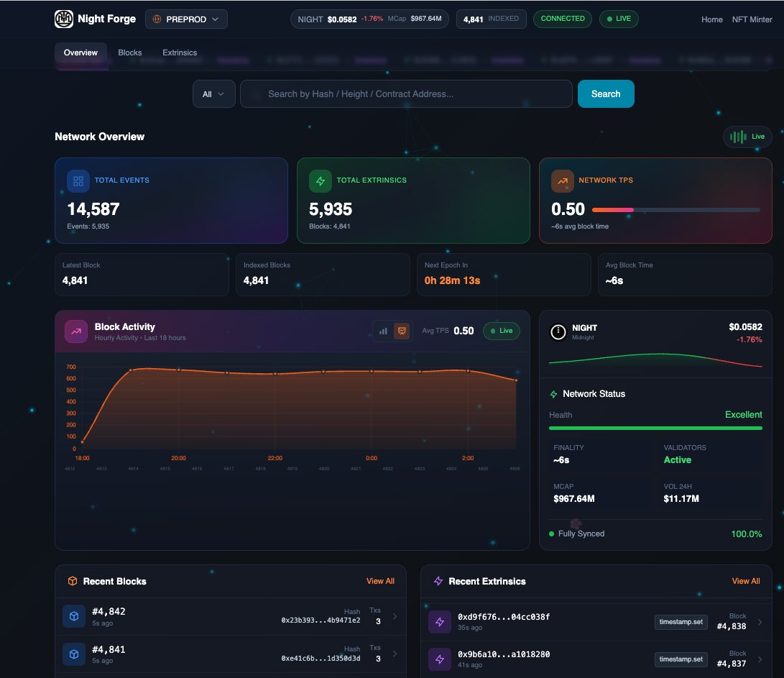This screenshot has height=678, width=784.
Task: Click the waveform icon in Network Overview Live badge
Action: (x=738, y=137)
